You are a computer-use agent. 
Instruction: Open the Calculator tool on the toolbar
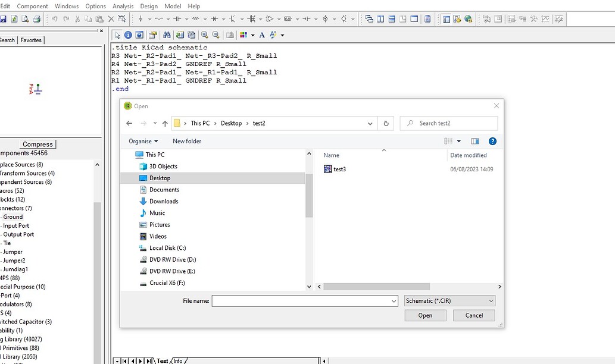coord(428,18)
